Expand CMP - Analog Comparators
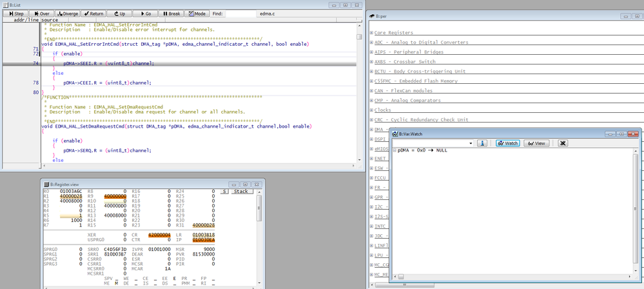The height and width of the screenshot is (289, 644). point(371,100)
